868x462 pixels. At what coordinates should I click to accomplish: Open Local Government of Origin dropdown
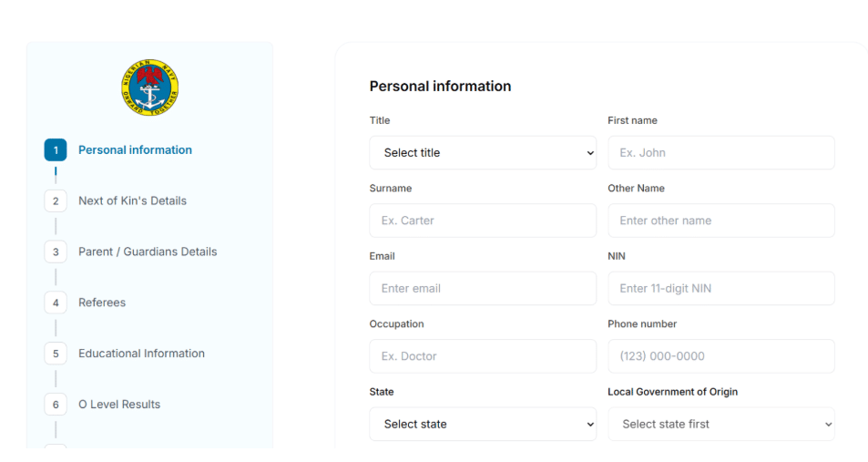pyautogui.click(x=720, y=425)
